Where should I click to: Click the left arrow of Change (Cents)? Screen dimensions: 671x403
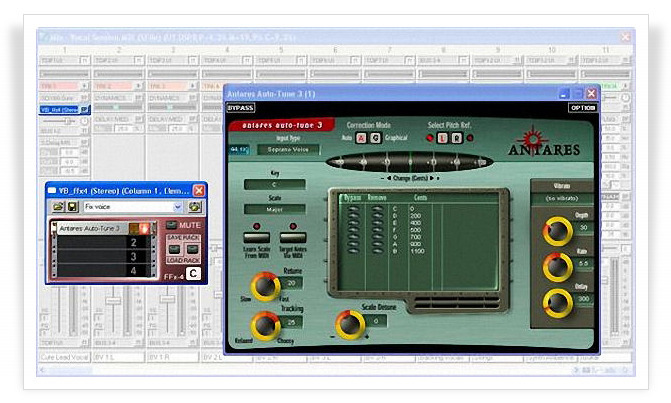tap(389, 178)
